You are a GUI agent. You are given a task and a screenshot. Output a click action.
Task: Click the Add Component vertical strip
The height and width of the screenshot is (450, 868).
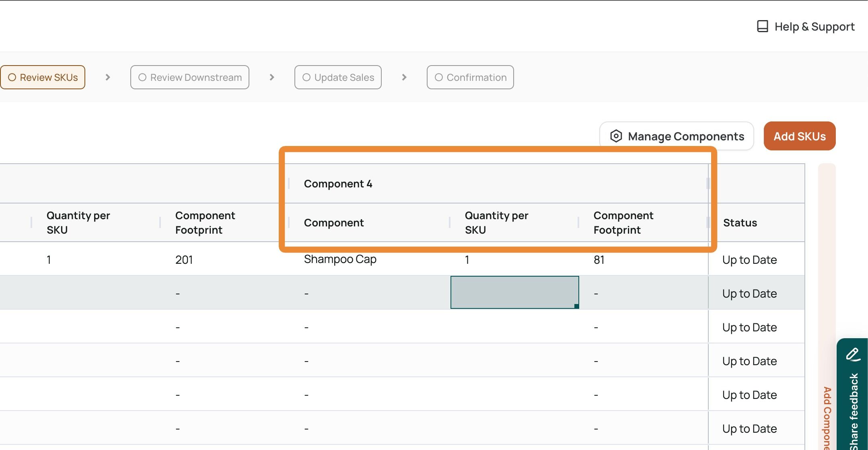pos(827,306)
